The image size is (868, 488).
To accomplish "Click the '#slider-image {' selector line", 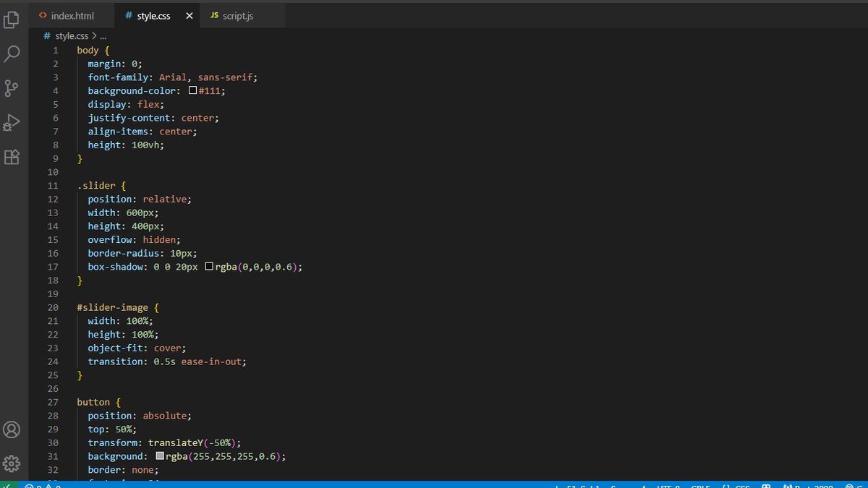I will pyautogui.click(x=119, y=307).
